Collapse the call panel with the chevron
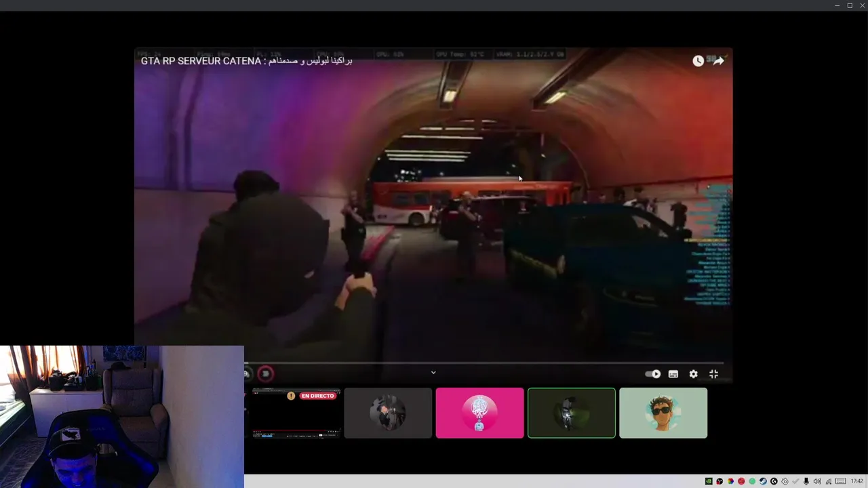 [x=433, y=372]
